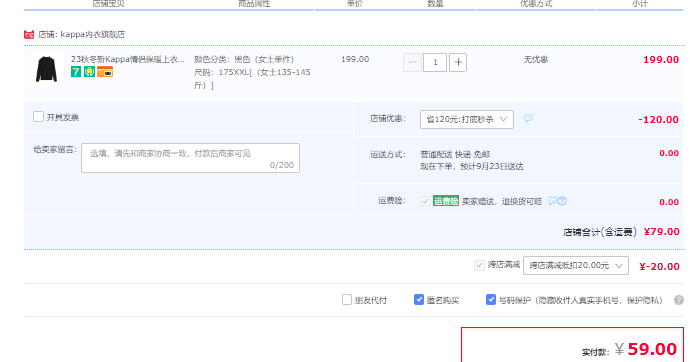Click the comment icon beside 退换货可赔

point(552,201)
